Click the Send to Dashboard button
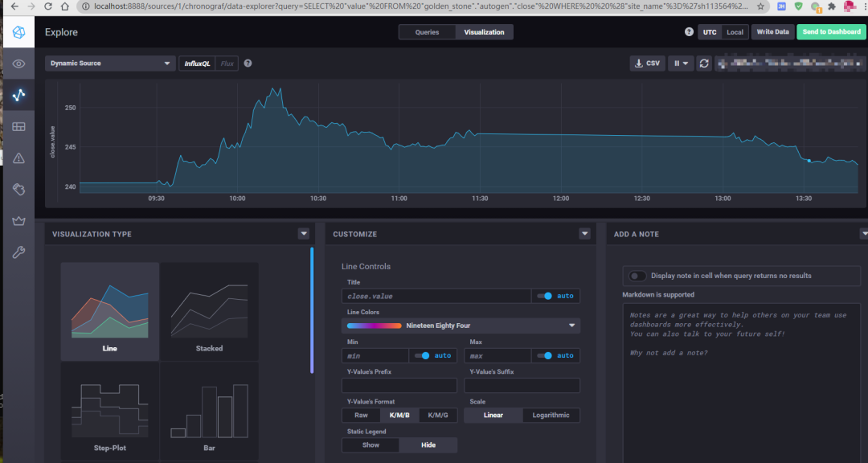This screenshot has height=463, width=868. point(831,32)
